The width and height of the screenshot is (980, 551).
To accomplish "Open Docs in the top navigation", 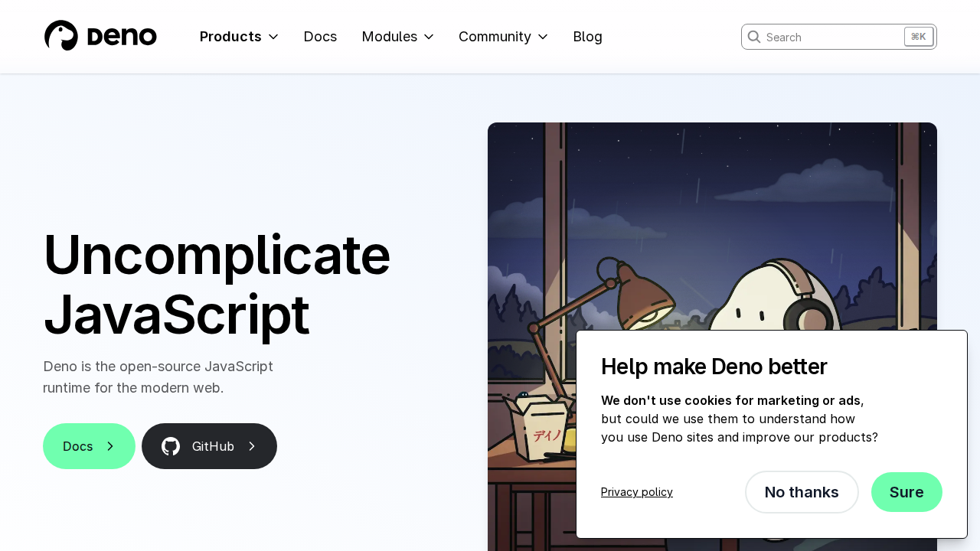I will [320, 37].
